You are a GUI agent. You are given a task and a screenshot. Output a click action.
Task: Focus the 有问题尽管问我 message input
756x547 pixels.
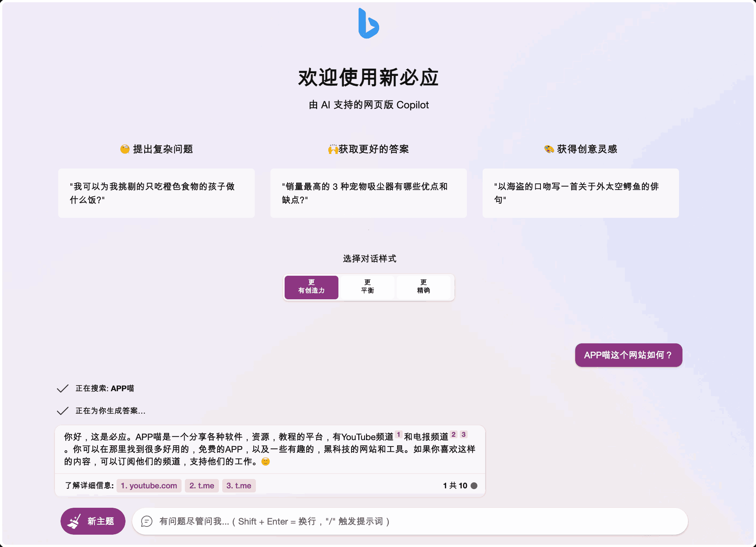click(x=410, y=521)
